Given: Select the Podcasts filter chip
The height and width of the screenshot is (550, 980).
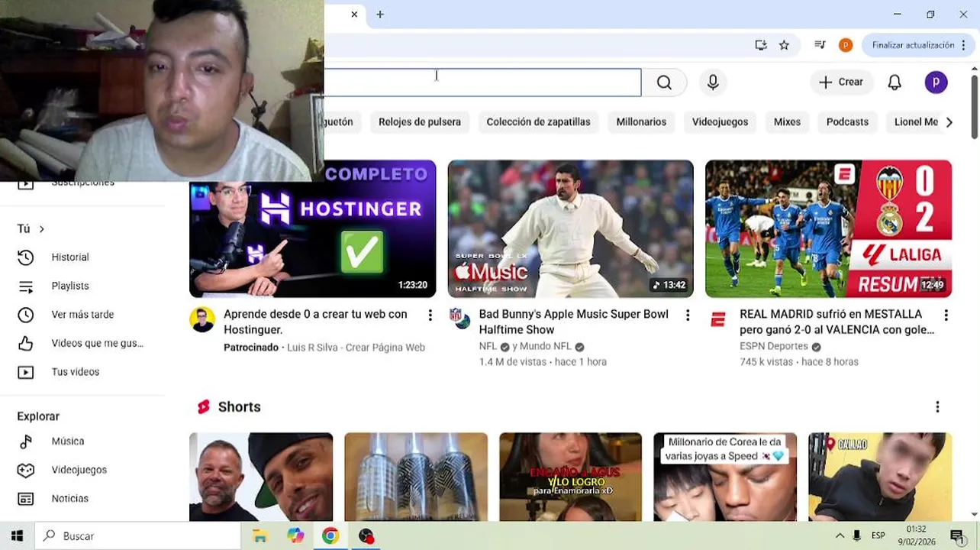Looking at the screenshot, I should (x=847, y=122).
